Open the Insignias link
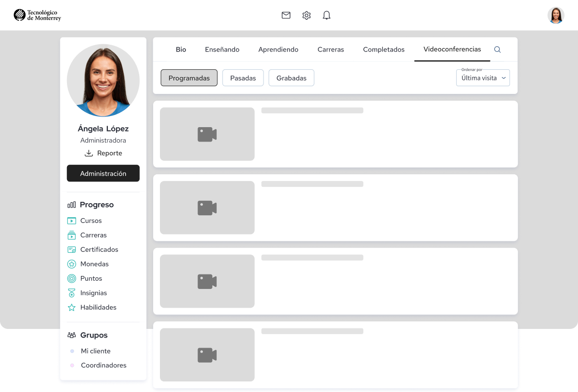Image resolution: width=578 pixels, height=392 pixels. (93, 293)
